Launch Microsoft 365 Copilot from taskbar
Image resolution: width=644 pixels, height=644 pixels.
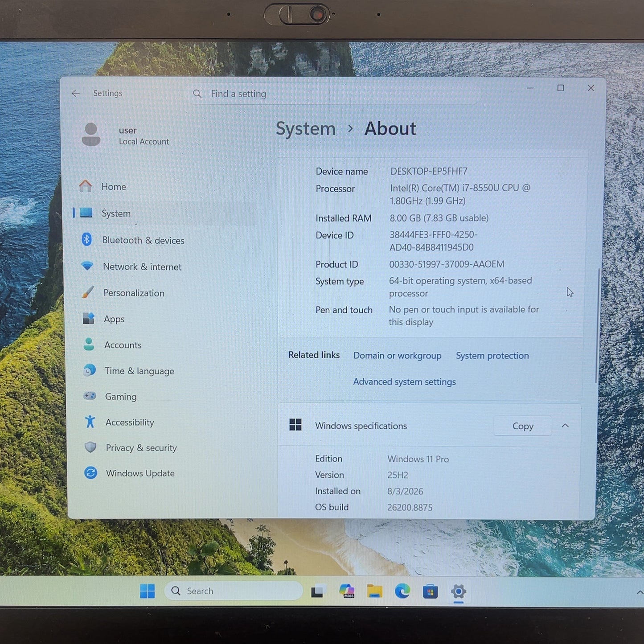pyautogui.click(x=346, y=591)
